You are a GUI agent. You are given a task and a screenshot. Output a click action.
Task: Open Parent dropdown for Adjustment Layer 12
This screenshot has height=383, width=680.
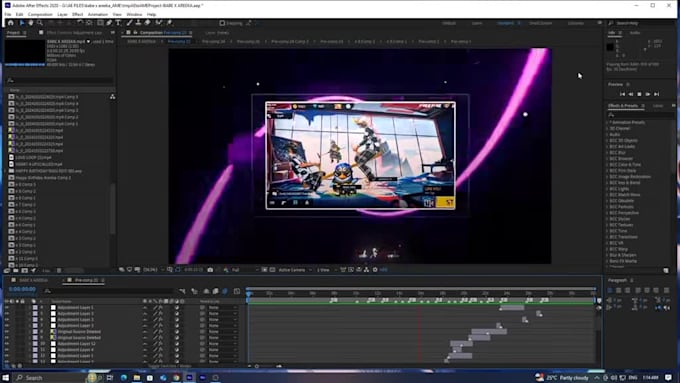tap(222, 344)
